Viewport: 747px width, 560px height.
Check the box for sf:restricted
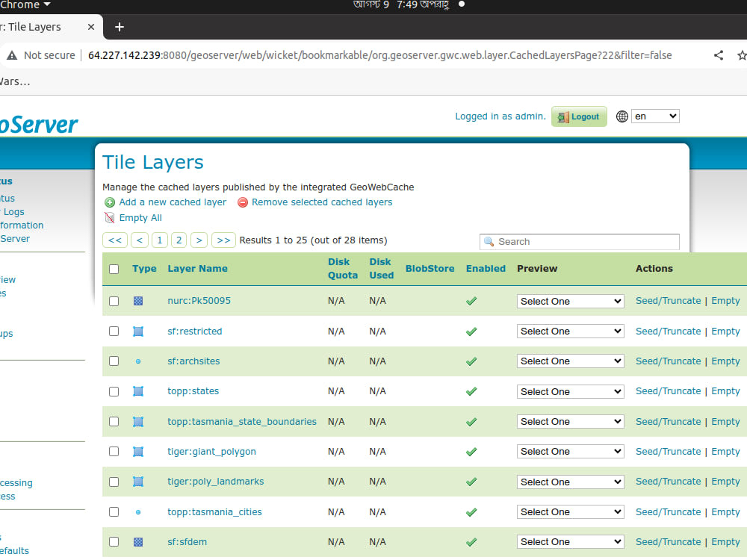click(114, 332)
